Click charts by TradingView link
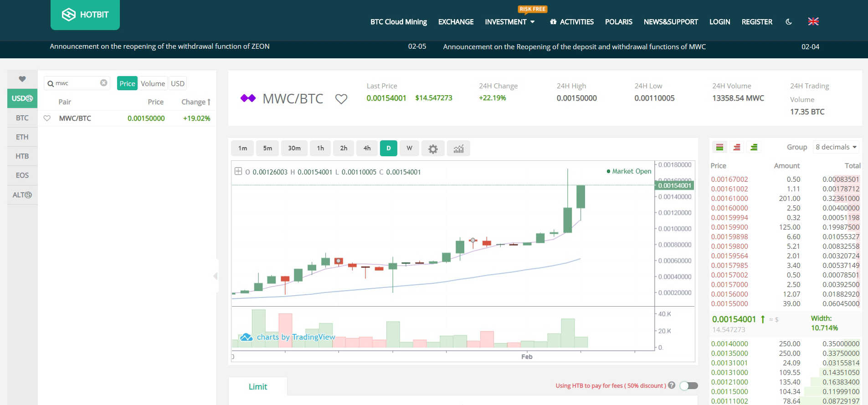The image size is (868, 405). (x=296, y=337)
